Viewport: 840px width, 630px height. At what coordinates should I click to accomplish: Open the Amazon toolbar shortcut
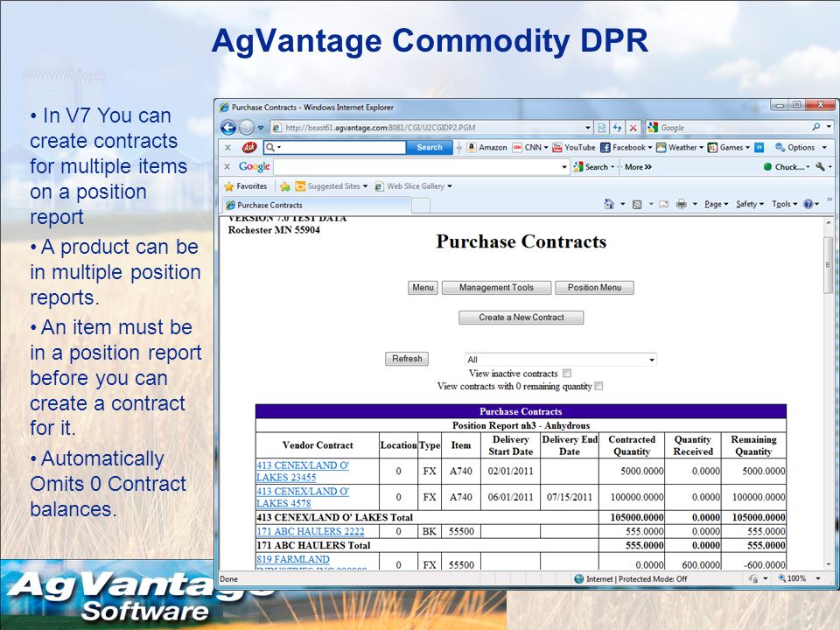pyautogui.click(x=487, y=147)
